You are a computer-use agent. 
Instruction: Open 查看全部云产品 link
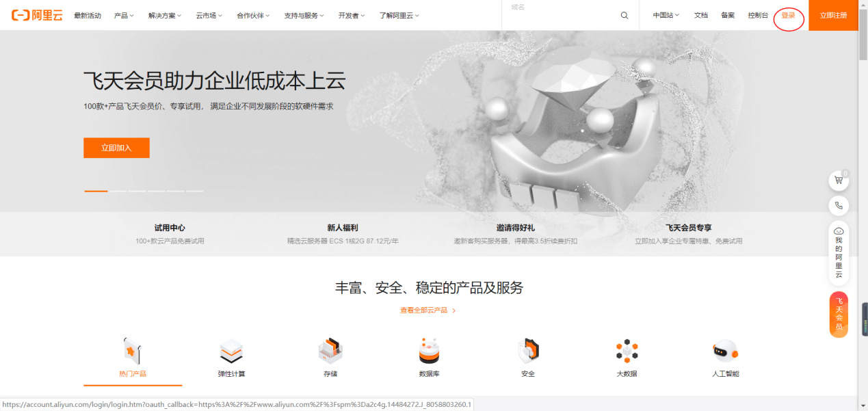click(428, 310)
